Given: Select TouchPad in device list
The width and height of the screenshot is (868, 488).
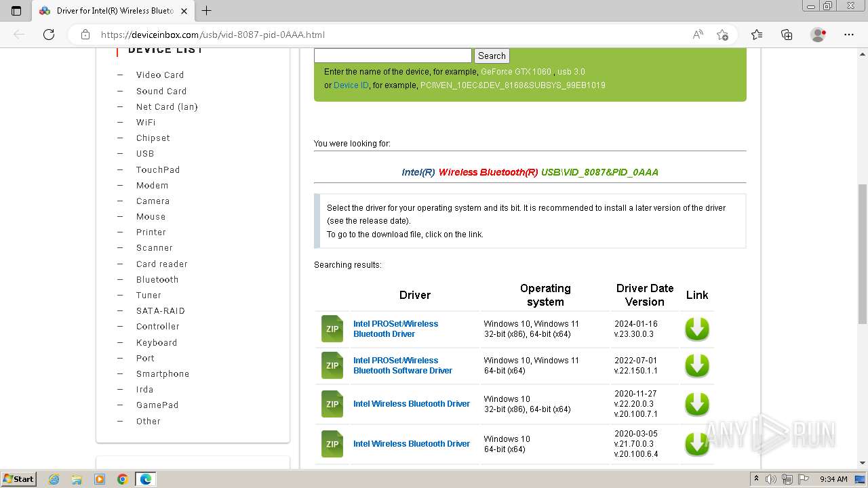Looking at the screenshot, I should pos(158,170).
